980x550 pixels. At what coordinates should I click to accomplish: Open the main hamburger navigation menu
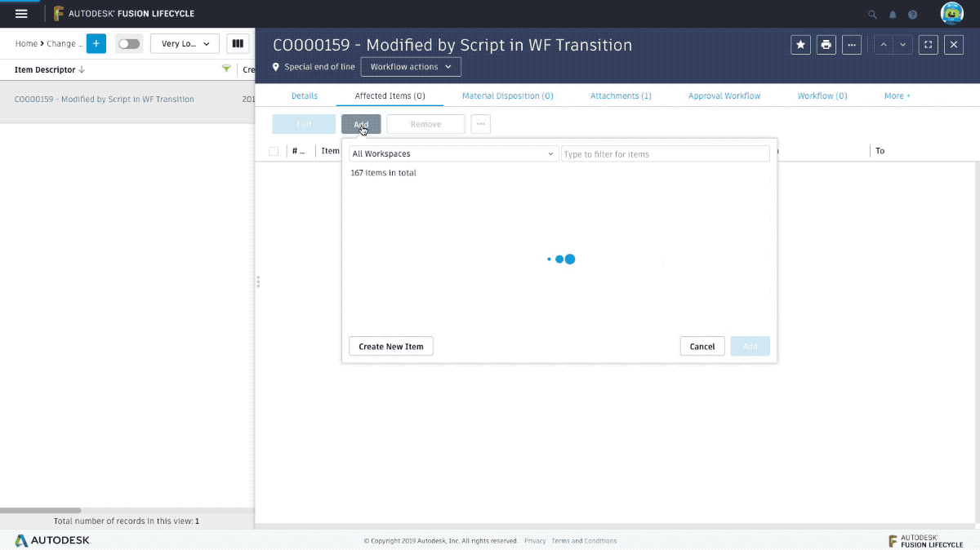21,13
